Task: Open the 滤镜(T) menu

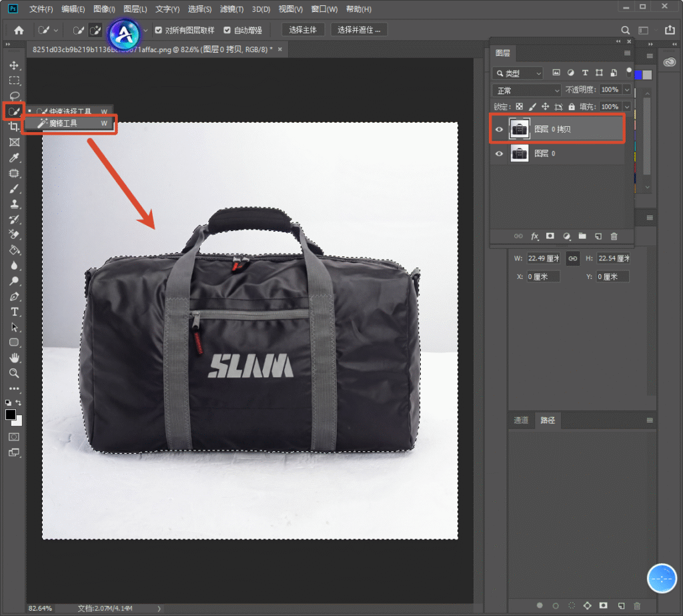Action: (231, 9)
